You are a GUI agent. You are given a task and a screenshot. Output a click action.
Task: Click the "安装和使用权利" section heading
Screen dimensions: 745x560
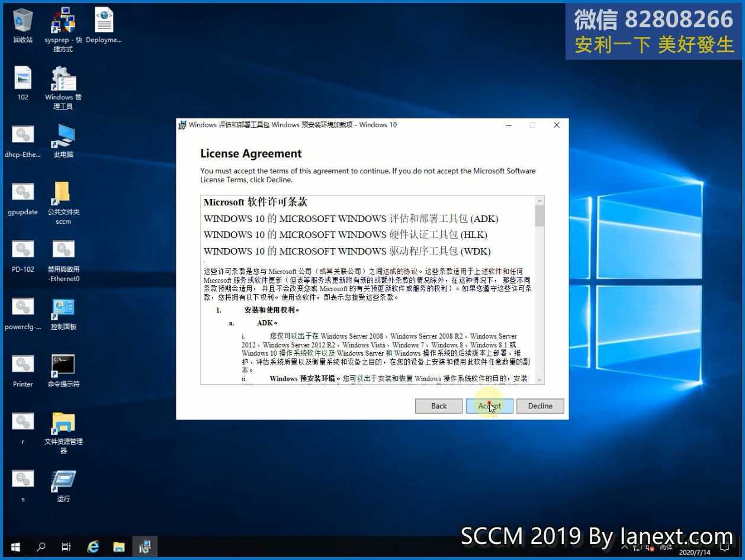coord(272,310)
